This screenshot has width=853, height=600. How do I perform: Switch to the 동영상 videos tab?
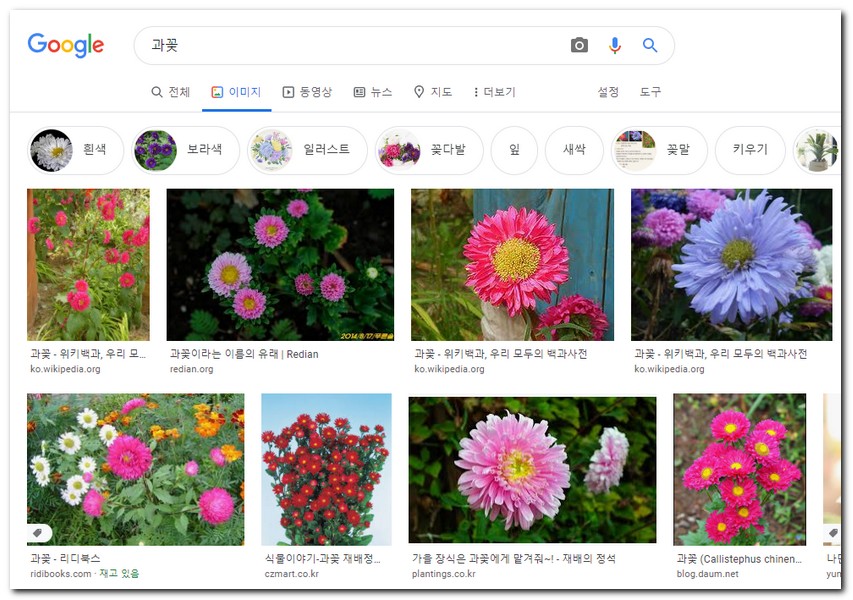click(307, 92)
